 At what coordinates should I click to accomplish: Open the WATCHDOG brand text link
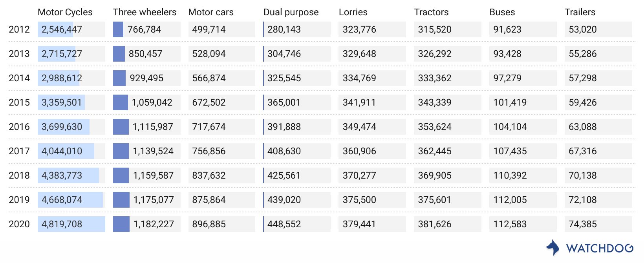(x=600, y=248)
